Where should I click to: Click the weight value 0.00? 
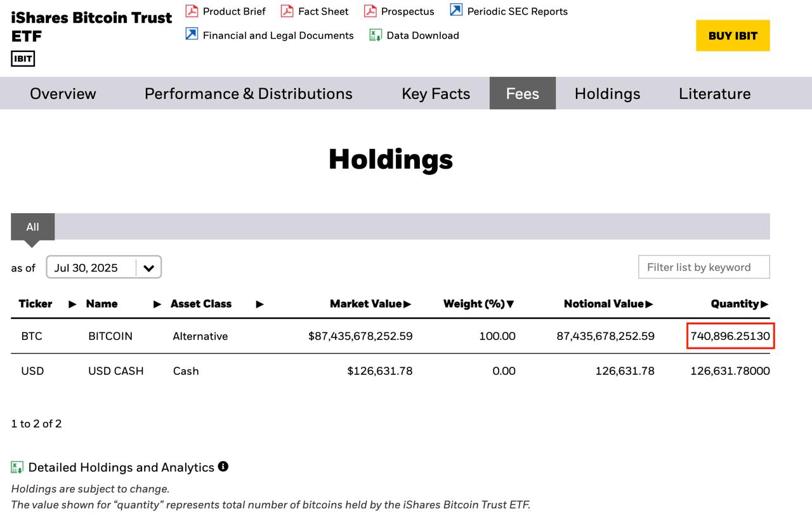point(504,371)
